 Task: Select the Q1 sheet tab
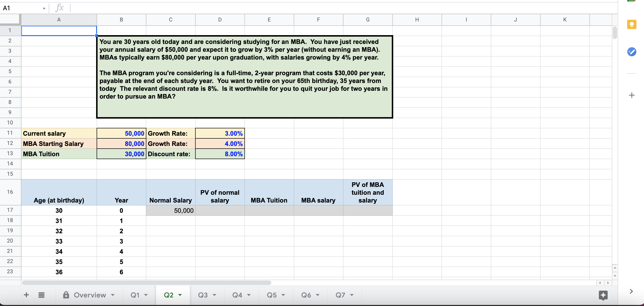(x=135, y=295)
